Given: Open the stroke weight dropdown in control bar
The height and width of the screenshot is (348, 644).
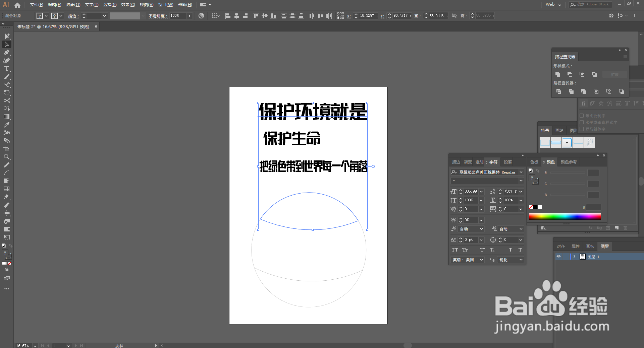Looking at the screenshot, I should [104, 16].
